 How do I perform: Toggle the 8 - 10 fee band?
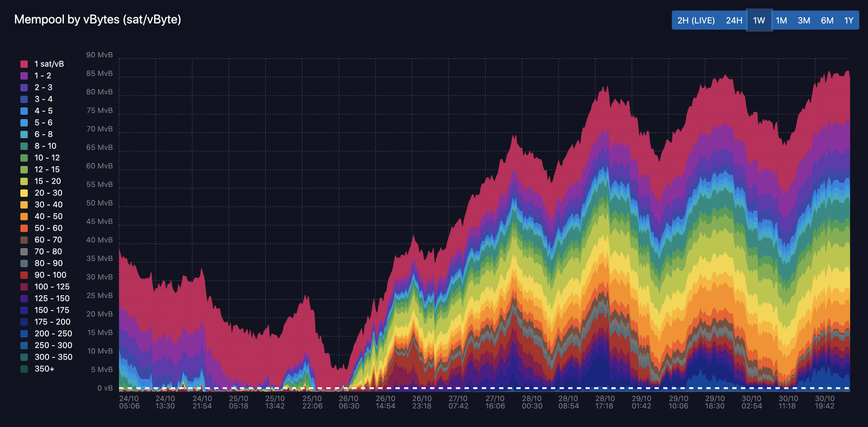click(x=39, y=146)
